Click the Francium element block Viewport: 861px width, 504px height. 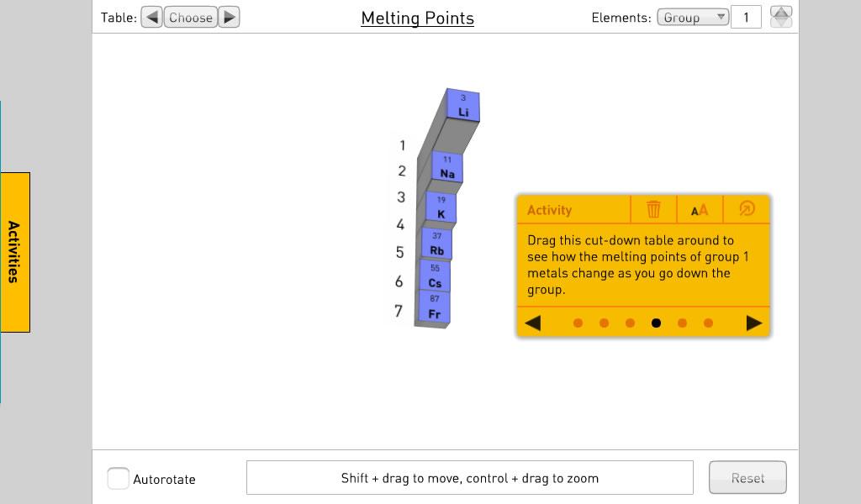[434, 307]
